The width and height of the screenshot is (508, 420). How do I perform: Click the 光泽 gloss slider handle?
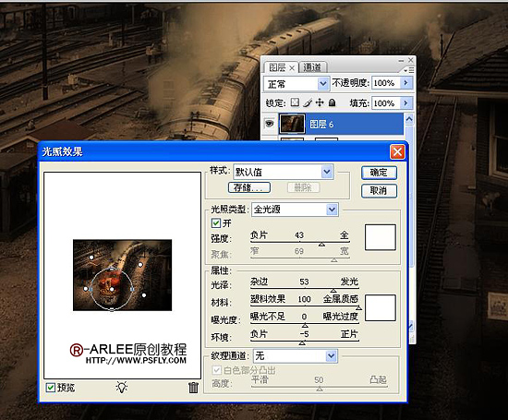pos(333,291)
